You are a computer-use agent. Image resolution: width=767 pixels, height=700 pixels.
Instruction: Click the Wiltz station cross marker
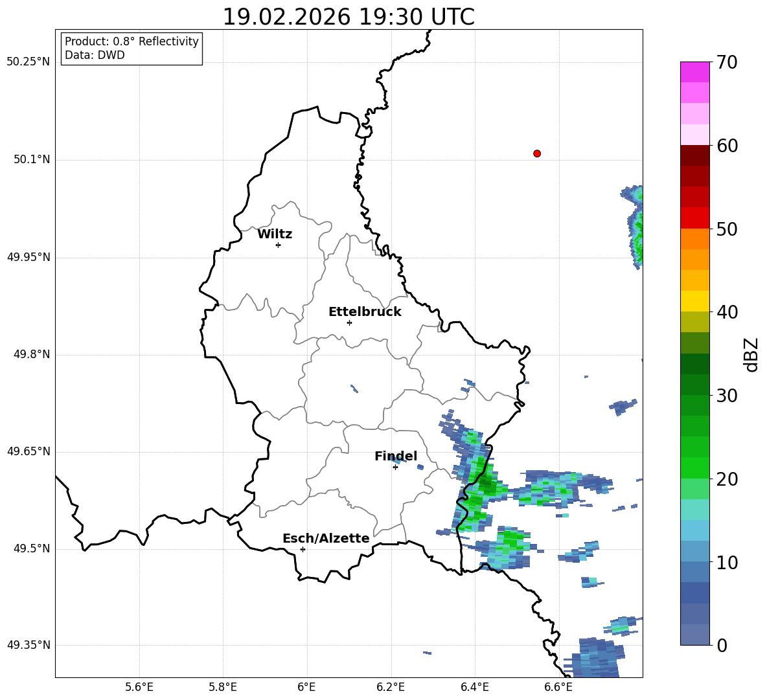pos(279,245)
